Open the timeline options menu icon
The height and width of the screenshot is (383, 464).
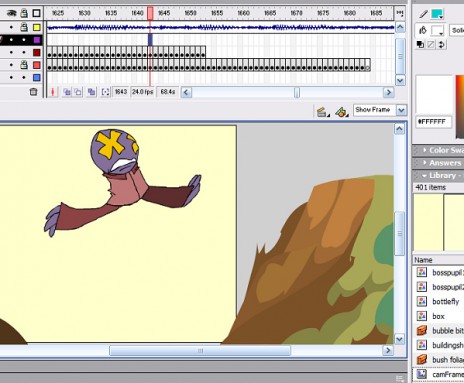coord(400,13)
